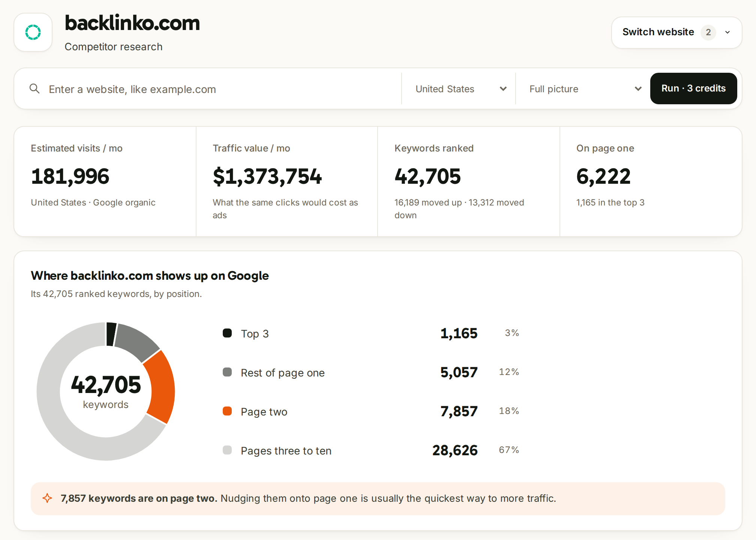Click the 3% percentage value
Viewport: 756px width, 540px height.
pos(512,333)
